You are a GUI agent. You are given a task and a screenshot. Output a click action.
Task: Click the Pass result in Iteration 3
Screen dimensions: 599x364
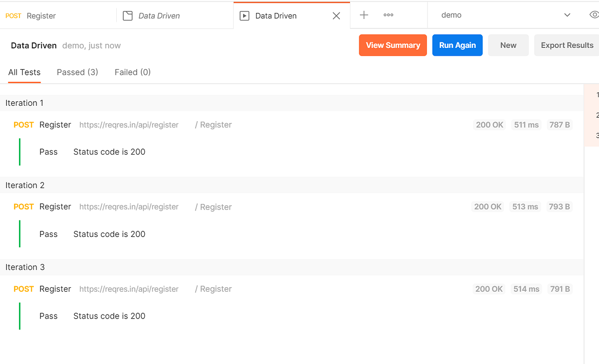[48, 316]
